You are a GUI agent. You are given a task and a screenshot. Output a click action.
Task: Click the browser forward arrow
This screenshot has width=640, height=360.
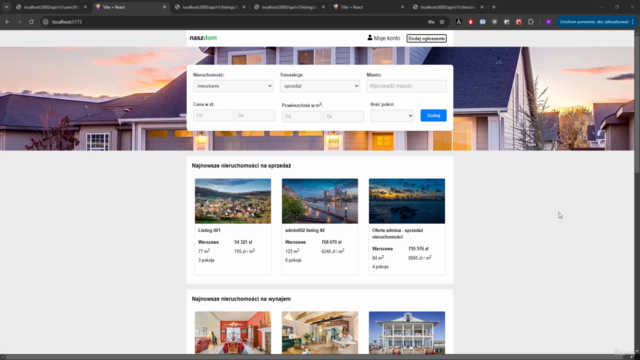tap(19, 22)
